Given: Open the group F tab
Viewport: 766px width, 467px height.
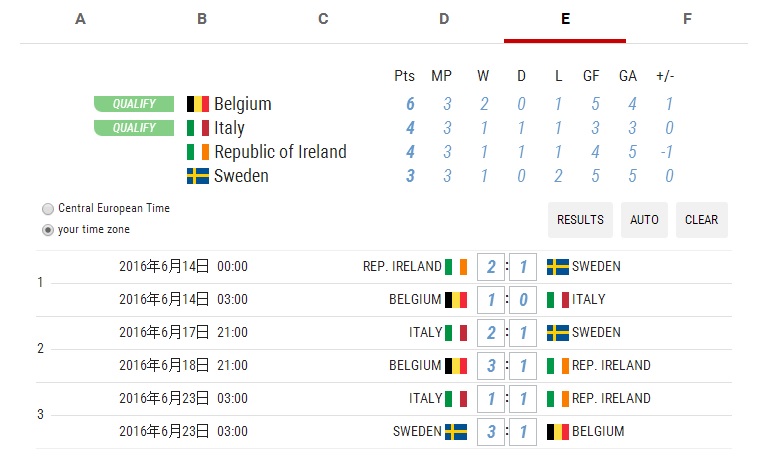Looking at the screenshot, I should (687, 19).
